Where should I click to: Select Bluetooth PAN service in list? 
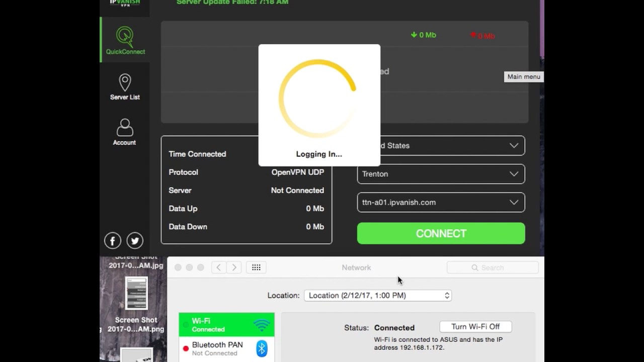[226, 348]
